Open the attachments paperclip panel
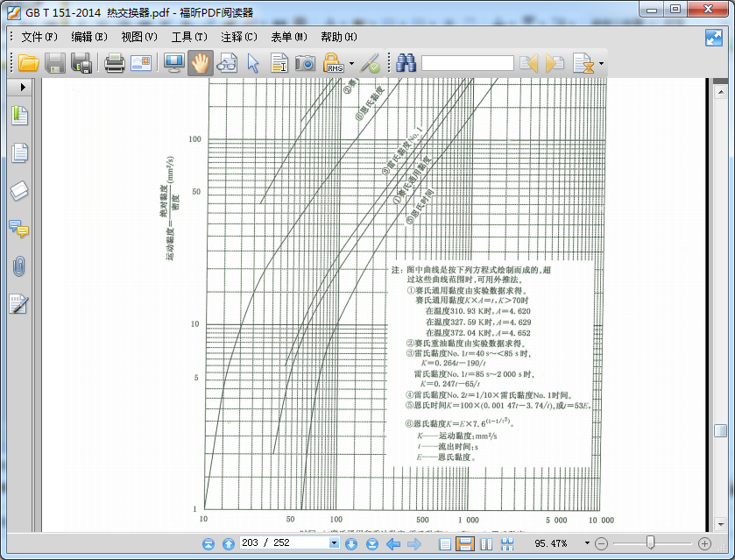Viewport: 735px width, 560px height. [19, 266]
